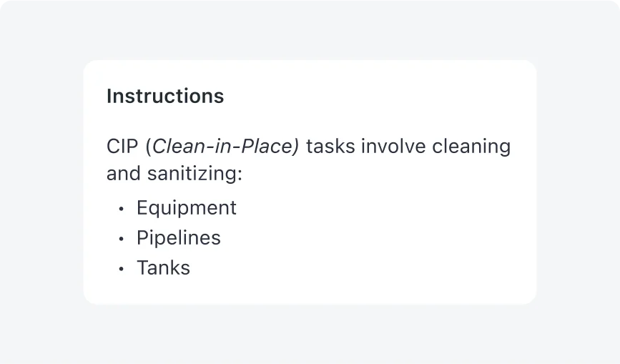Click the bullet before Tanks
620x364 pixels.
(x=122, y=269)
